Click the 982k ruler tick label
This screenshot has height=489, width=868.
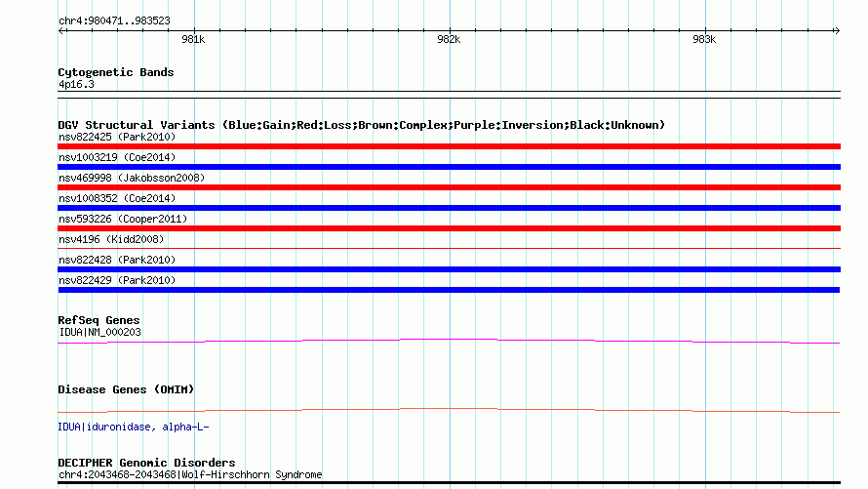pyautogui.click(x=449, y=39)
